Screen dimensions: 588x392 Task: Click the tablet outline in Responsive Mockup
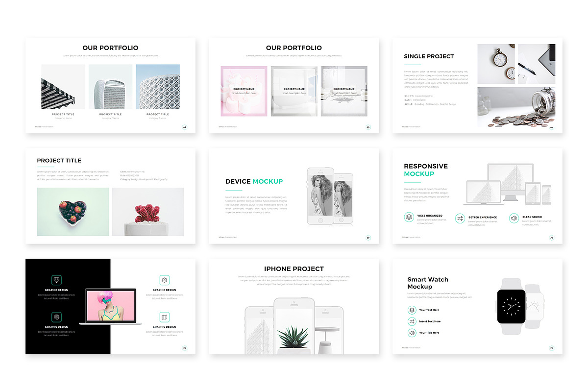533,193
